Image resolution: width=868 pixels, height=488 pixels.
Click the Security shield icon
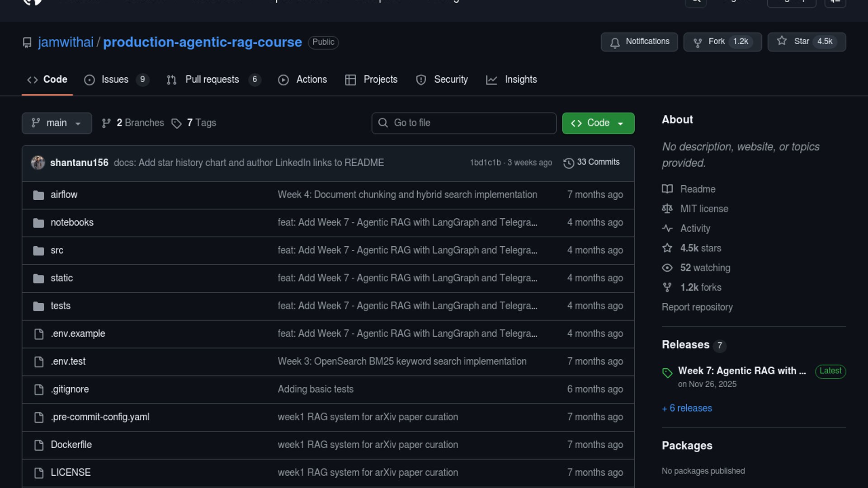[x=421, y=80]
